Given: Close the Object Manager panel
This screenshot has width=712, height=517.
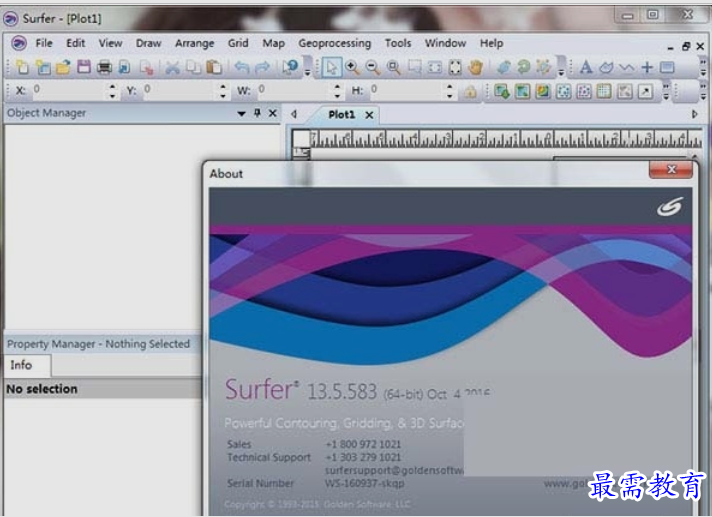Looking at the screenshot, I should tap(272, 113).
